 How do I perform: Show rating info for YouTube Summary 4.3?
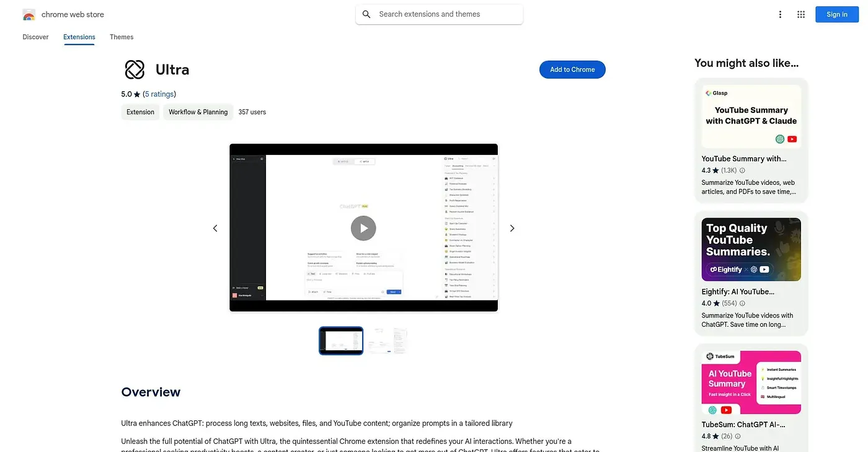click(742, 171)
